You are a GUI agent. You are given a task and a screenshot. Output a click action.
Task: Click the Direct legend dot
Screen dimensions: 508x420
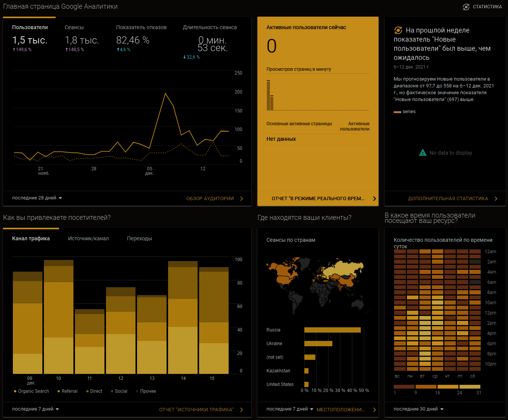click(x=87, y=391)
